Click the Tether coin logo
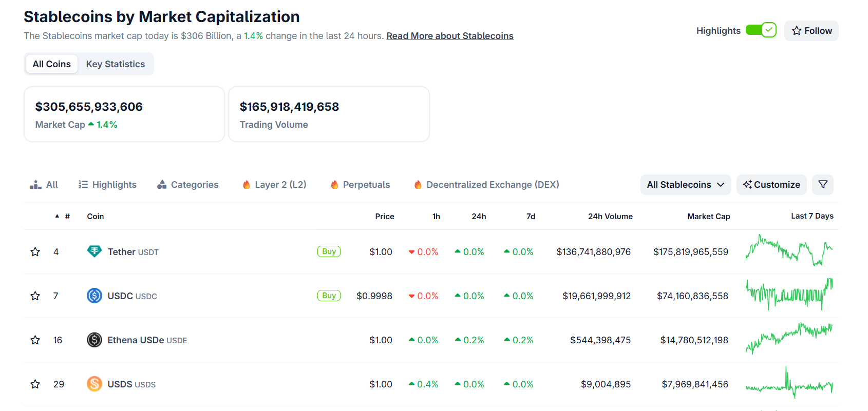The width and height of the screenshot is (868, 411). (95, 251)
